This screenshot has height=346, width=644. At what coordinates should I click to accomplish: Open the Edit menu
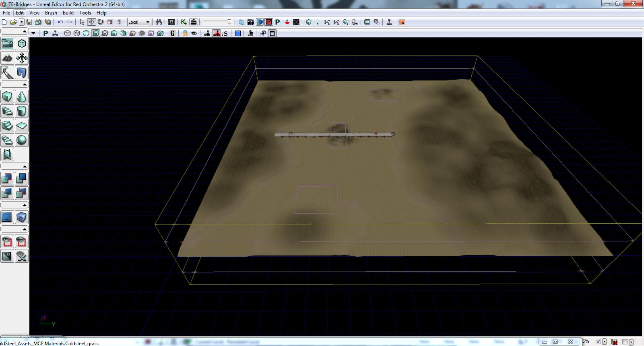[20, 13]
